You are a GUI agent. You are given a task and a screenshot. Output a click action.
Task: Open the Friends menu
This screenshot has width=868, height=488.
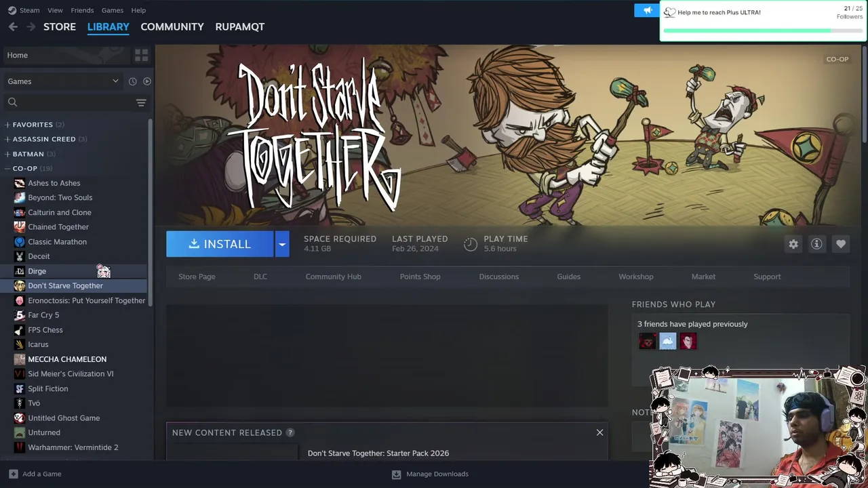(x=82, y=10)
